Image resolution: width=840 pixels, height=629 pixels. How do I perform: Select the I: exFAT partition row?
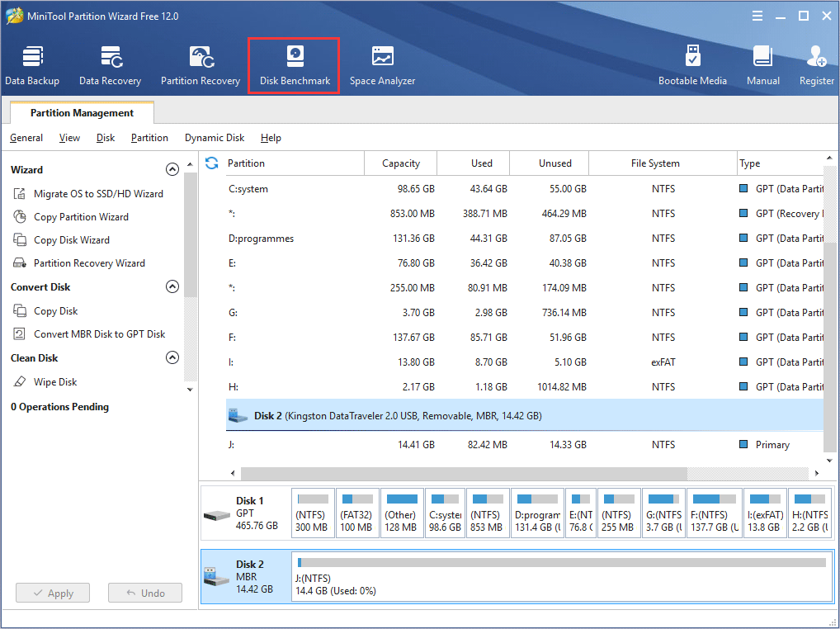(x=525, y=362)
